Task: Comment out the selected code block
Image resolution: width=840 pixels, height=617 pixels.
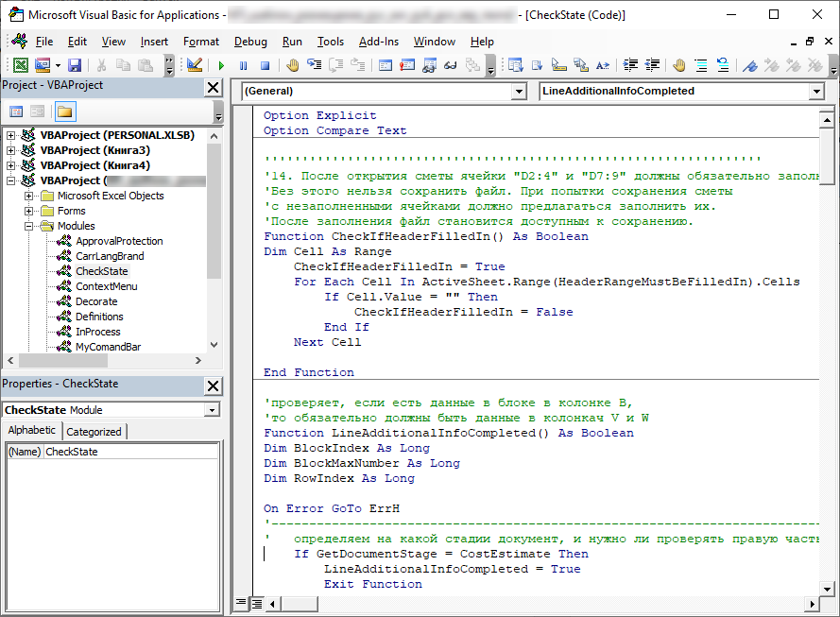Action: pos(701,65)
